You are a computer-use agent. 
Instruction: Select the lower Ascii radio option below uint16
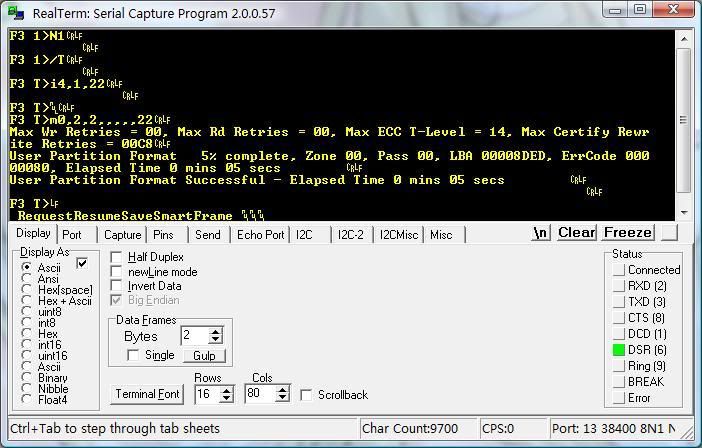tap(27, 367)
